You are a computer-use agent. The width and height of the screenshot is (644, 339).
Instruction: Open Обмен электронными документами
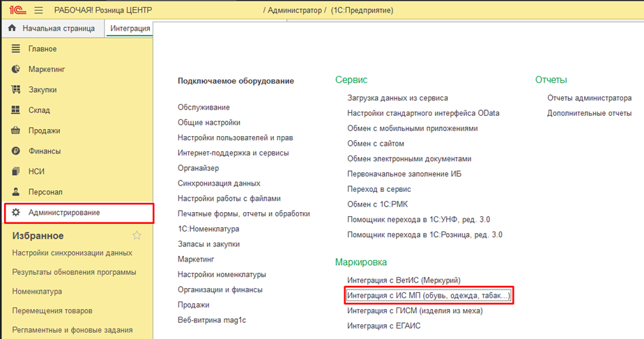[x=410, y=159]
